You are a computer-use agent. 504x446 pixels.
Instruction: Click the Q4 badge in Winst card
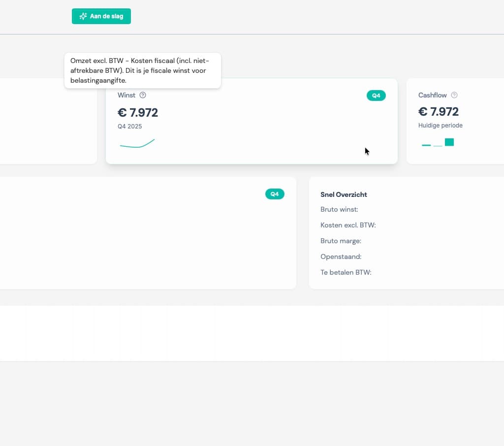coord(376,96)
